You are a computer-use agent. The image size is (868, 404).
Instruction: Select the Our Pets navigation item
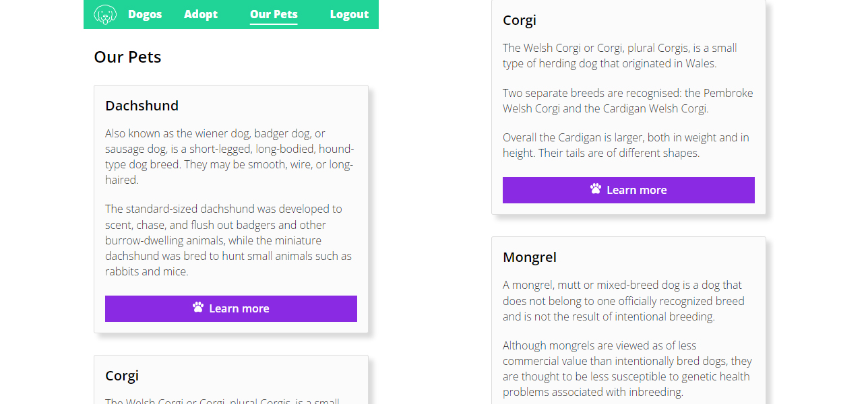274,14
